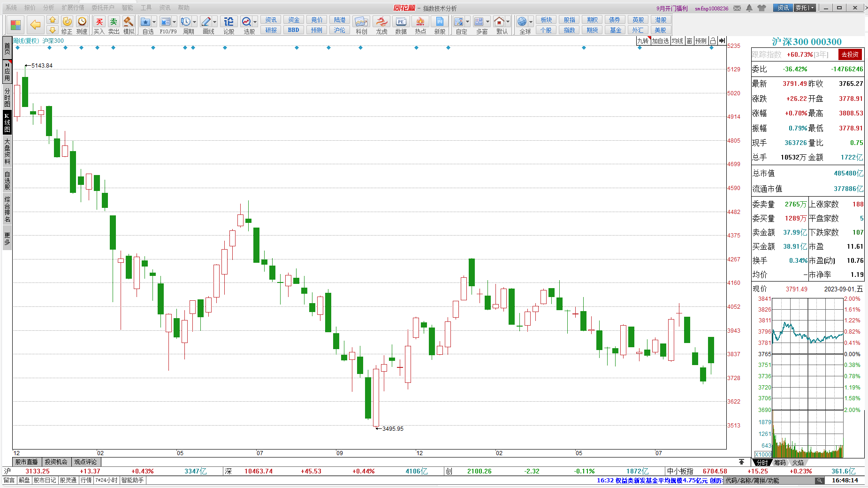The height and width of the screenshot is (488, 868).
Task: Click the notification bell icon in title bar
Action: click(749, 8)
